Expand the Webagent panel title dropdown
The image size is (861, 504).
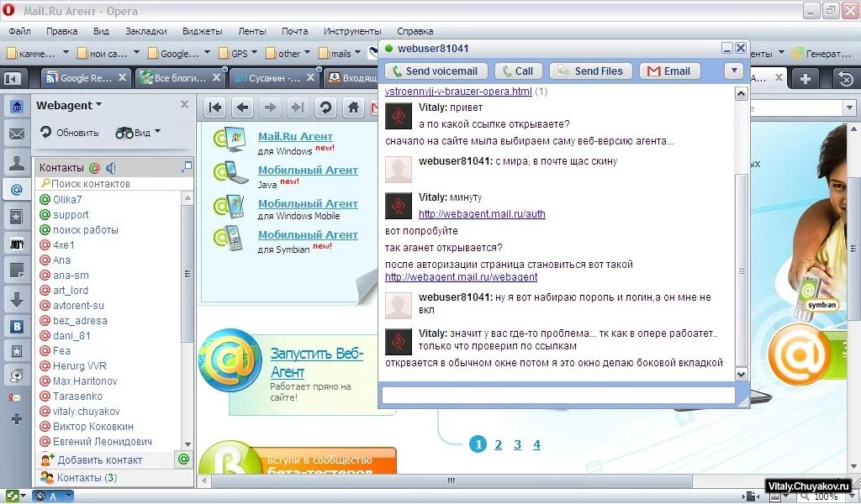pos(69,105)
